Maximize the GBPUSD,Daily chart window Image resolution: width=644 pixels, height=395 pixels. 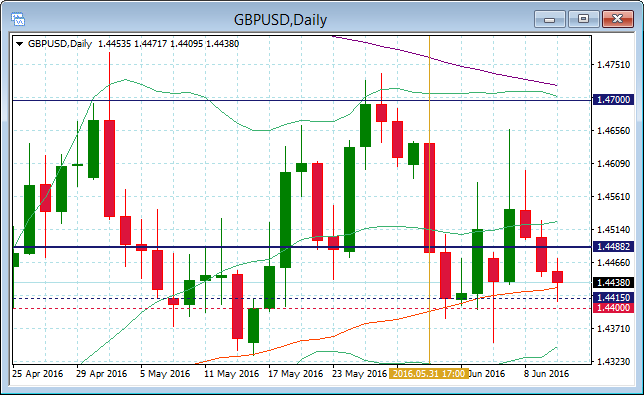(x=583, y=19)
